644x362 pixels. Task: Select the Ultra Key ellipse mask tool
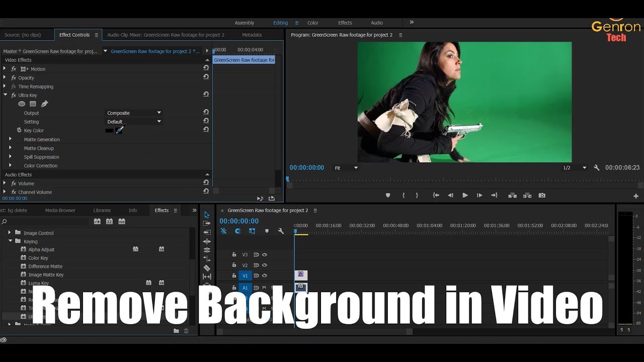point(22,104)
